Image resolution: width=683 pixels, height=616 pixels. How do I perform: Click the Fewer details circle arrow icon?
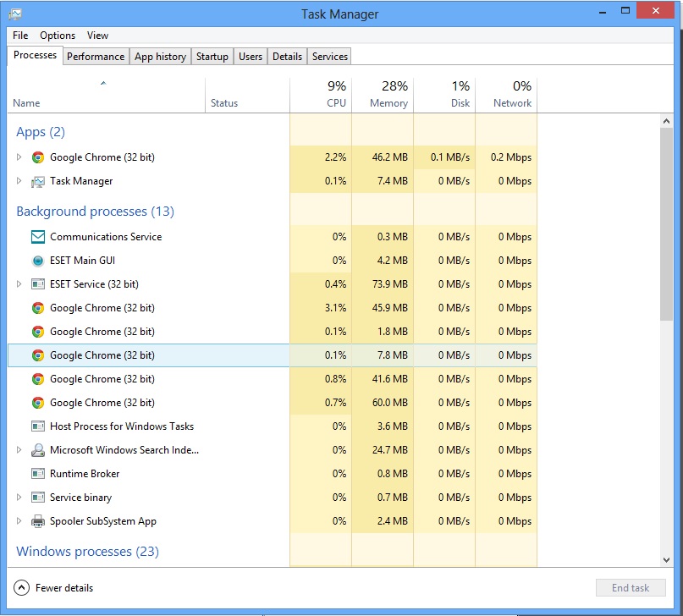pos(21,588)
